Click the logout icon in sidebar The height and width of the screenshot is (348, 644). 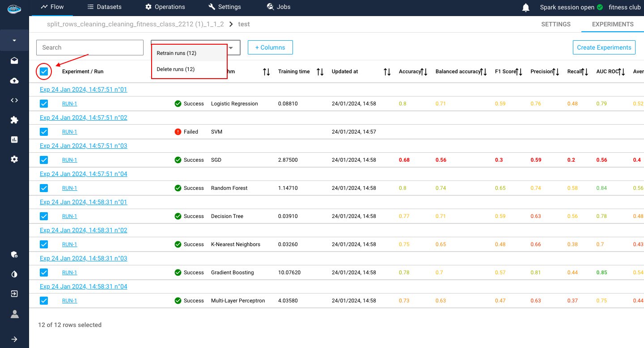[x=14, y=294]
